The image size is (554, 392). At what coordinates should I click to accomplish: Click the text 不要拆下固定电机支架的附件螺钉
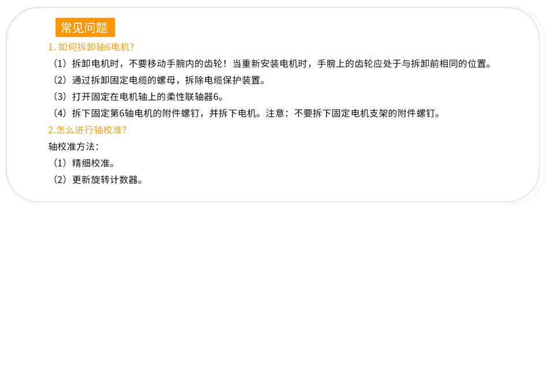point(365,114)
